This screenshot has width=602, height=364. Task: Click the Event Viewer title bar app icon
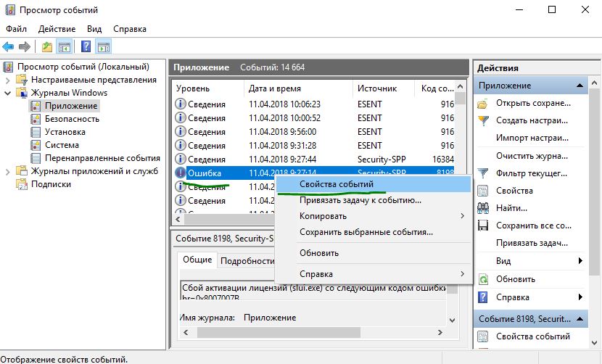10,9
